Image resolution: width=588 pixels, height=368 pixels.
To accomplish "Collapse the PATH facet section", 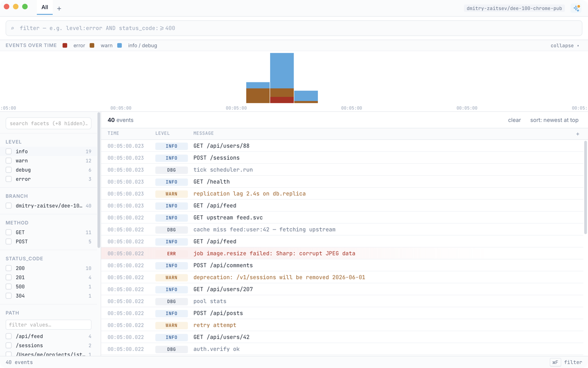I will (x=12, y=313).
